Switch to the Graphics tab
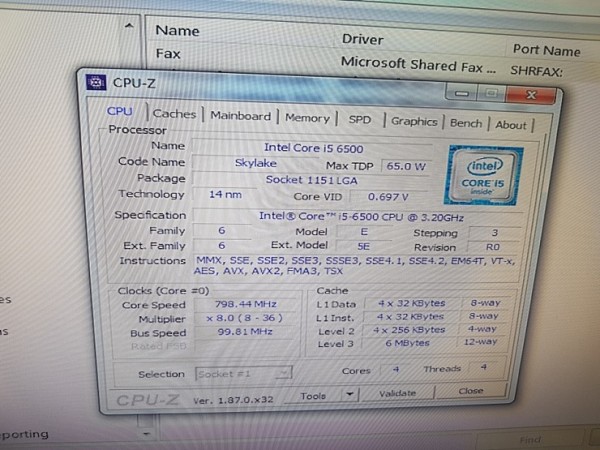Image resolution: width=600 pixels, height=450 pixels. (x=414, y=122)
